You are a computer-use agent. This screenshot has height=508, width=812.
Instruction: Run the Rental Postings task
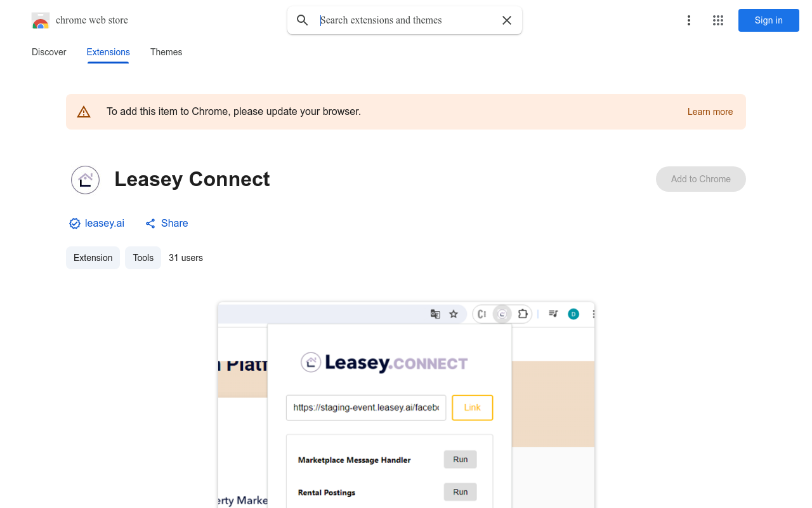[x=461, y=491]
